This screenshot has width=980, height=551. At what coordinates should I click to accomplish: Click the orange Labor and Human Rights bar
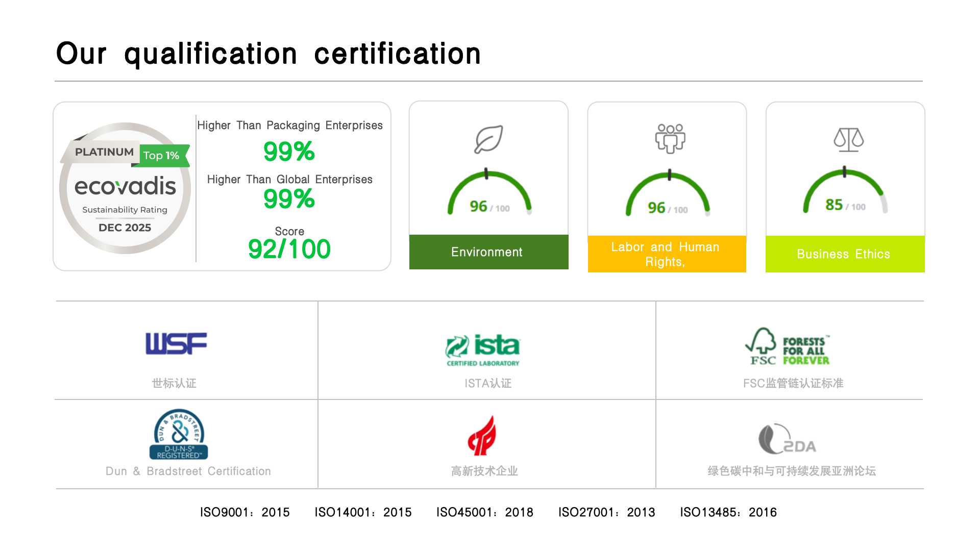(x=667, y=254)
